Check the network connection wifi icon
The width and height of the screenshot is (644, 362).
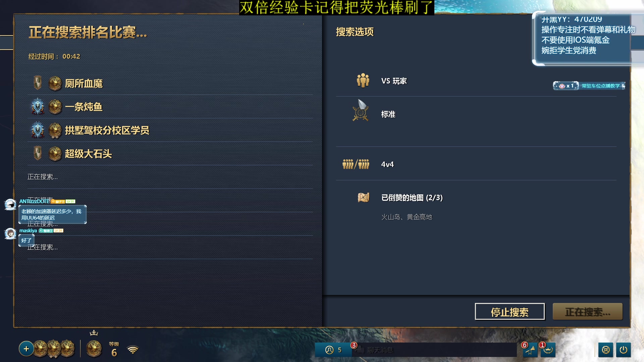[133, 350]
